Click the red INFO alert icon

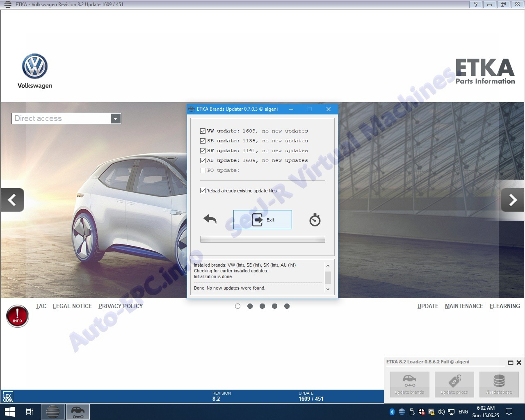click(17, 316)
